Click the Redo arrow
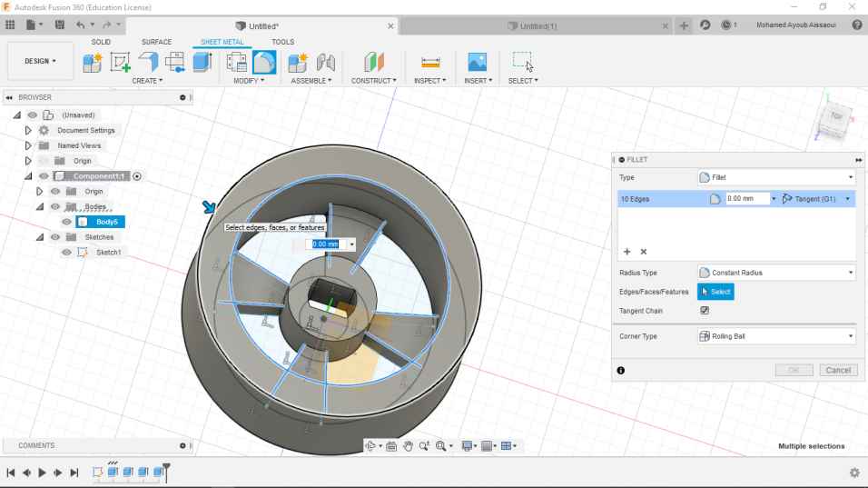The height and width of the screenshot is (488, 868). (107, 25)
